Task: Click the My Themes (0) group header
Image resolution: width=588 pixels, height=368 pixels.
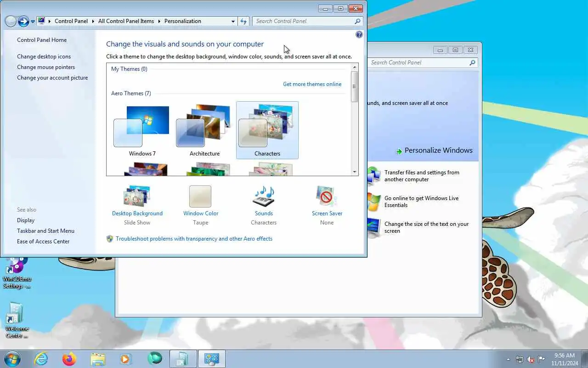Action: [129, 69]
